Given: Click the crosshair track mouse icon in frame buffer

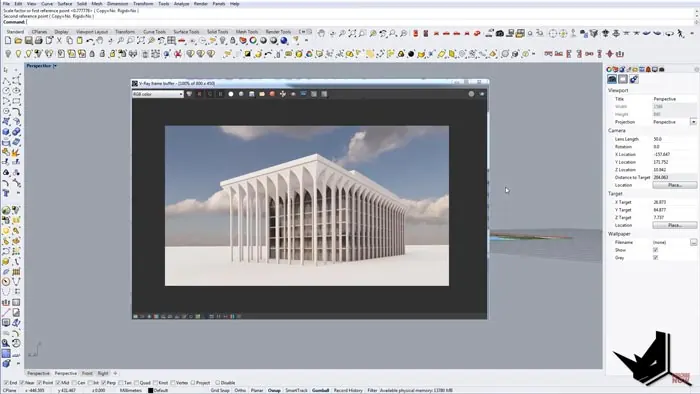Looking at the screenshot, I should [x=283, y=94].
